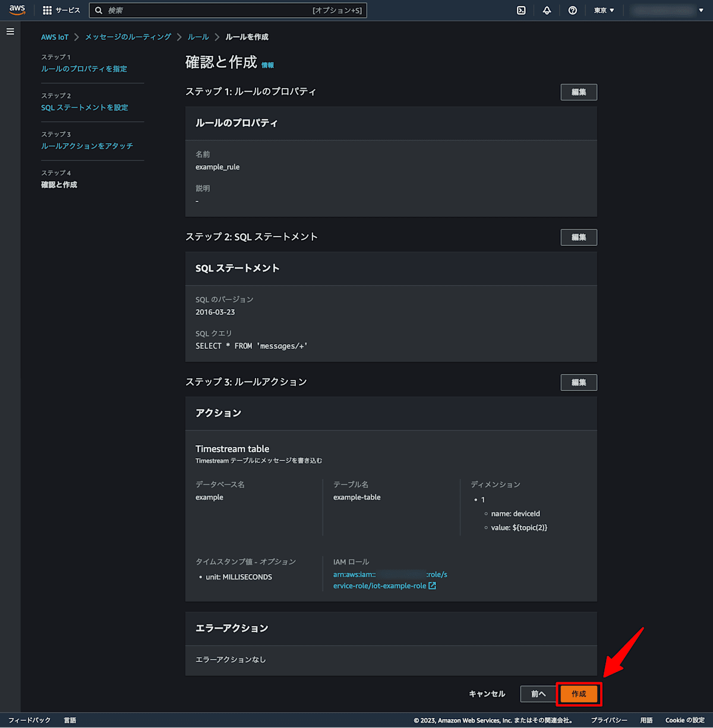
Task: Go to step 2 SQL ステートメントを設定
Action: pyautogui.click(x=84, y=108)
